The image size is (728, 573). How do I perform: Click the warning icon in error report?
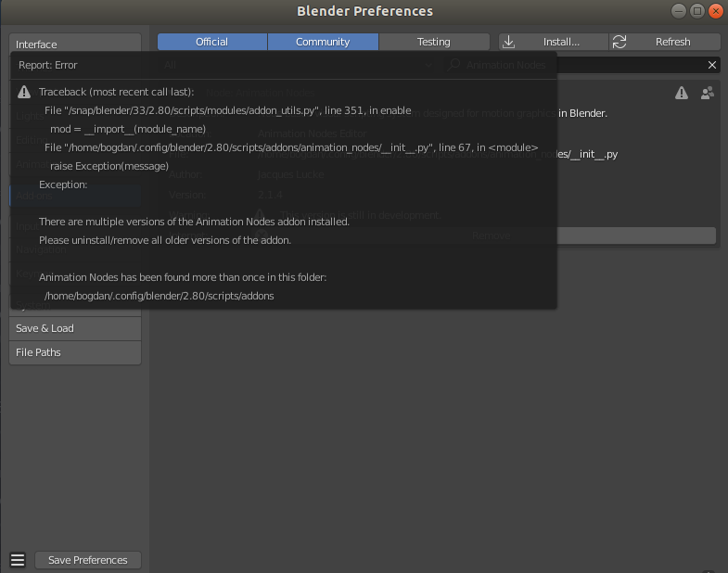coord(24,92)
